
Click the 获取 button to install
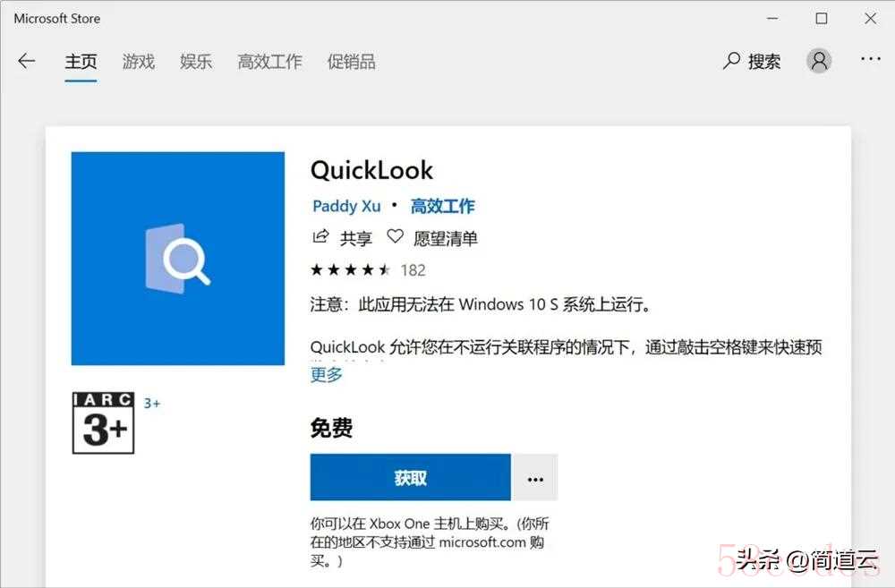coord(411,478)
